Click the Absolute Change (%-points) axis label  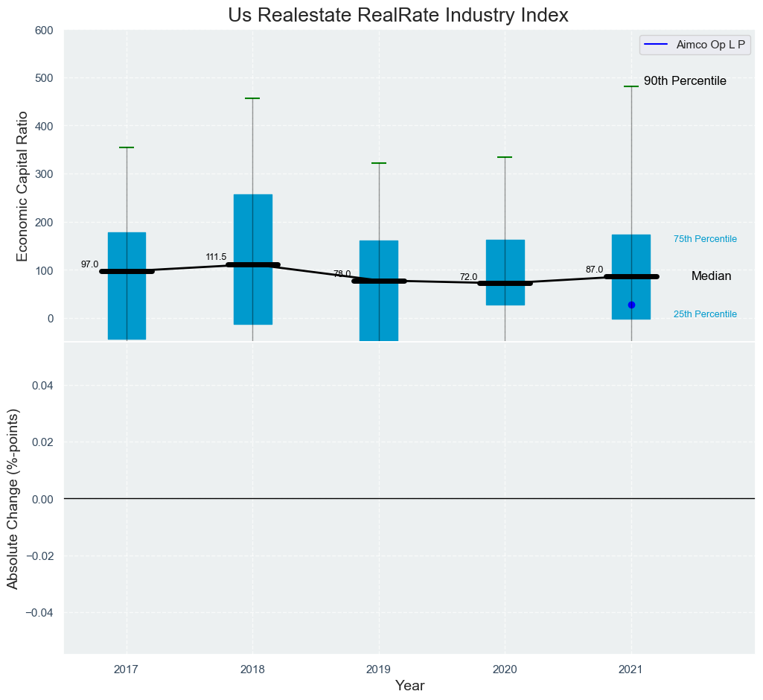[13, 498]
